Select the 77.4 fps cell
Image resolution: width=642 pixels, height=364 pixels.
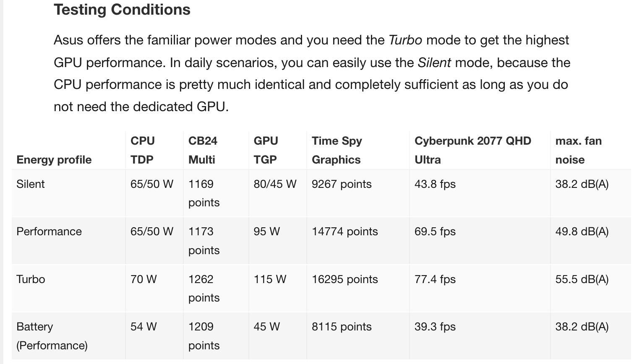pyautogui.click(x=435, y=279)
